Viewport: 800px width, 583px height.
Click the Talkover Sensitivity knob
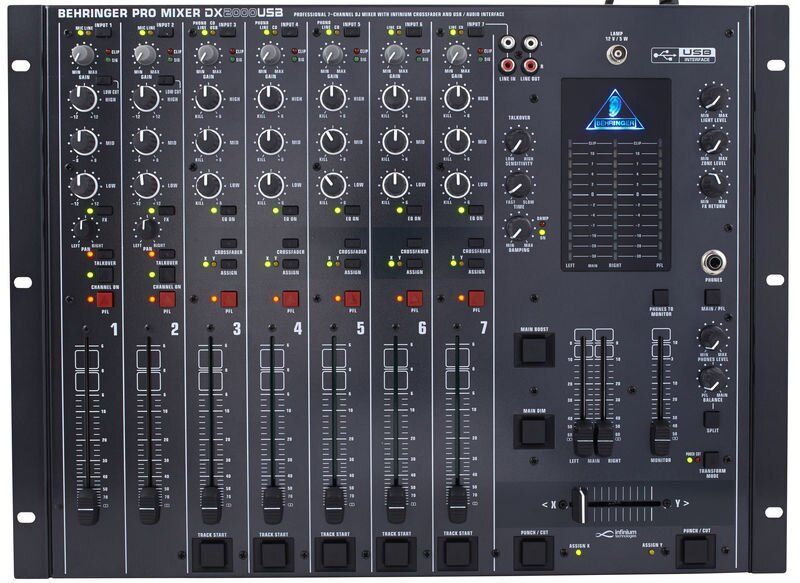tap(519, 142)
